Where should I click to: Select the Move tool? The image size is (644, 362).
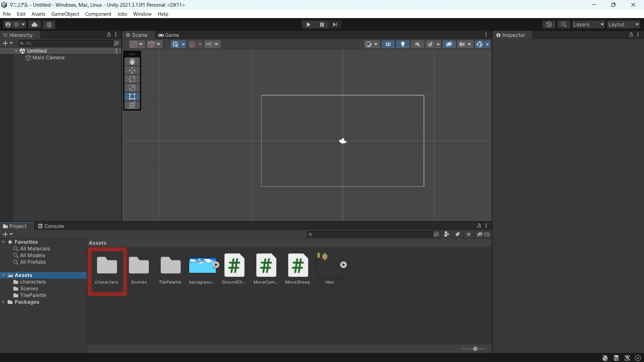pyautogui.click(x=132, y=70)
